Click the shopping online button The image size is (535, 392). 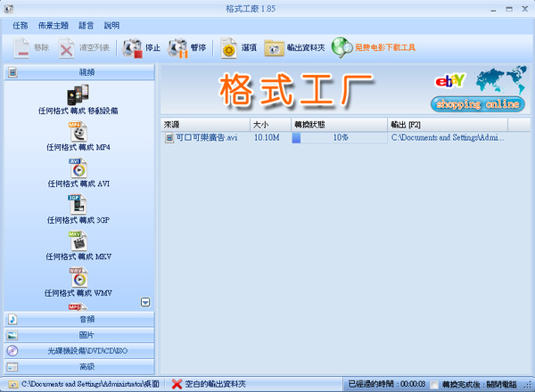tap(478, 104)
